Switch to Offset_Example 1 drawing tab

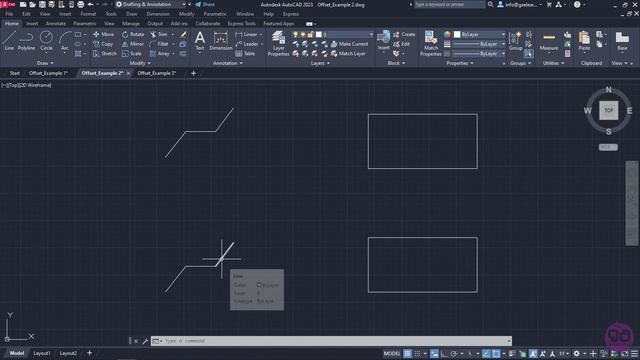[x=48, y=73]
